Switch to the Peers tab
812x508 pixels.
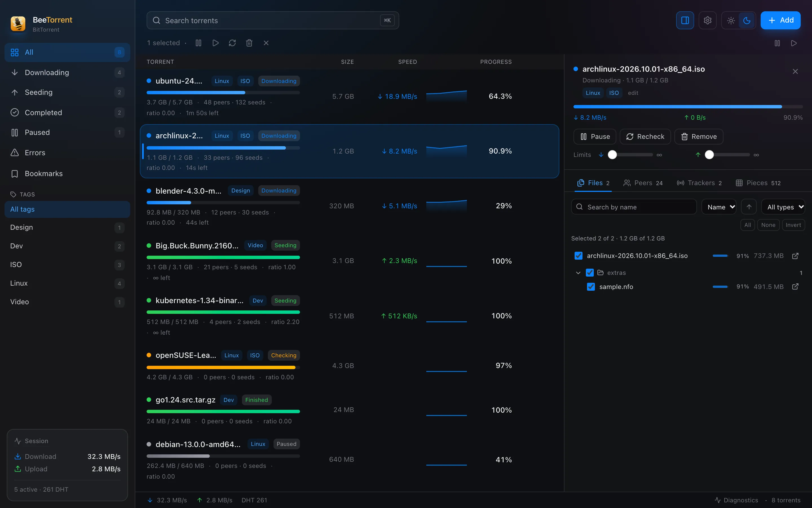coord(643,183)
